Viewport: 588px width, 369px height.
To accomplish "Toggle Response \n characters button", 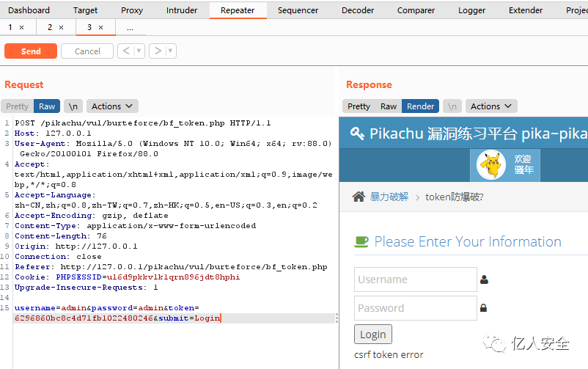I will (452, 106).
